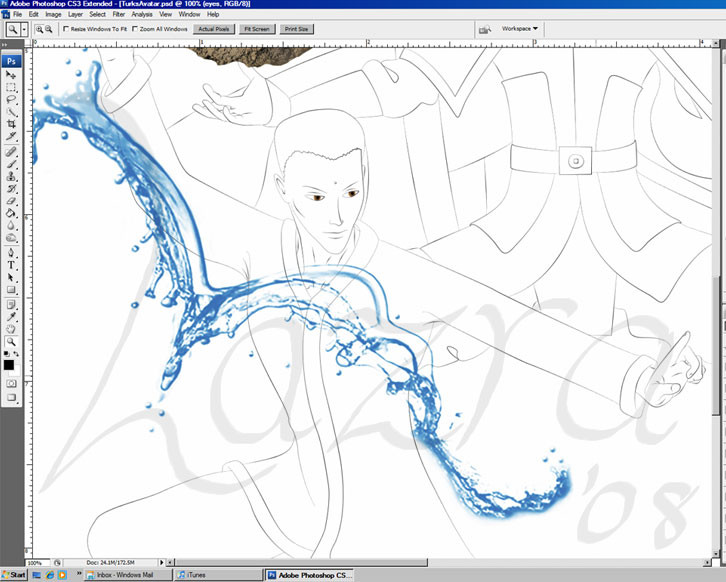
Task: Collapse the toolbox with double-arrow
Action: [x=5, y=45]
